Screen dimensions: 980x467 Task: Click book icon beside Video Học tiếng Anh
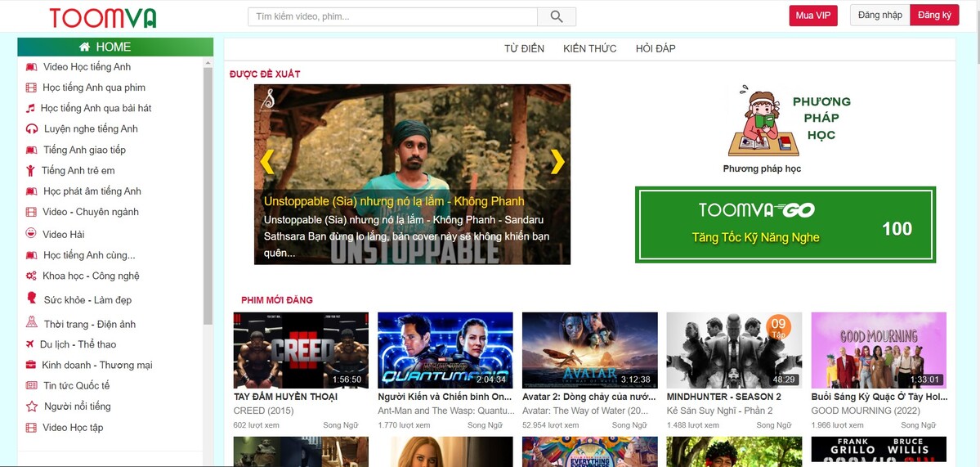tap(31, 67)
